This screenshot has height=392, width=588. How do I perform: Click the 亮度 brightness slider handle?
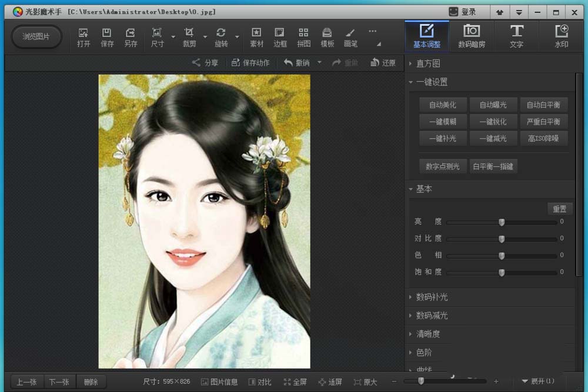(502, 222)
